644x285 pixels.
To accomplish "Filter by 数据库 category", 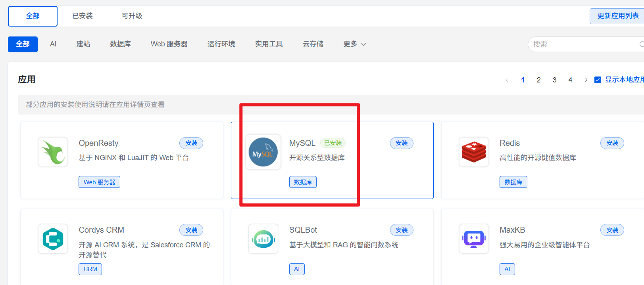I will pos(120,44).
